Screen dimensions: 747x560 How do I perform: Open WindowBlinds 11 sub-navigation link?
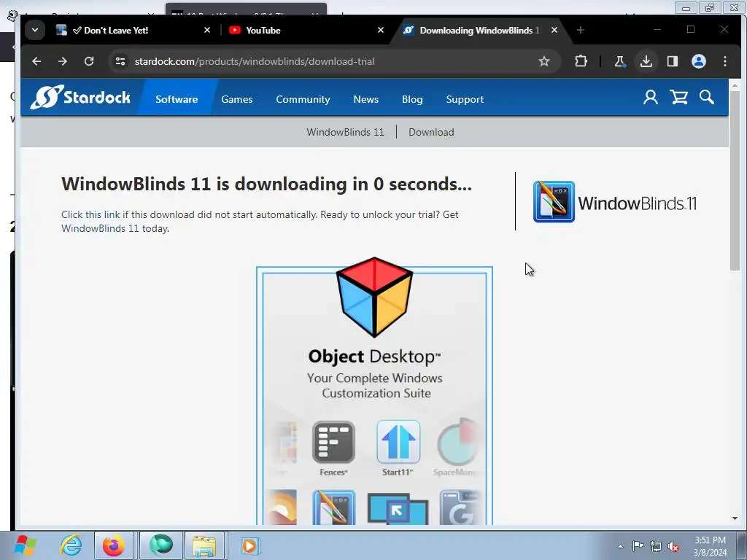345,132
